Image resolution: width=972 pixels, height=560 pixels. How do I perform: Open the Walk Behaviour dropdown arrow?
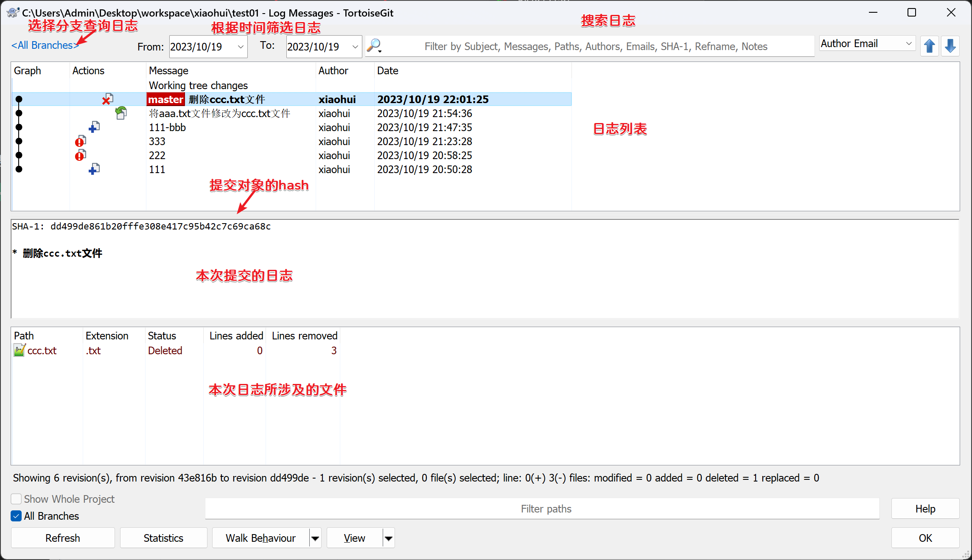click(315, 538)
